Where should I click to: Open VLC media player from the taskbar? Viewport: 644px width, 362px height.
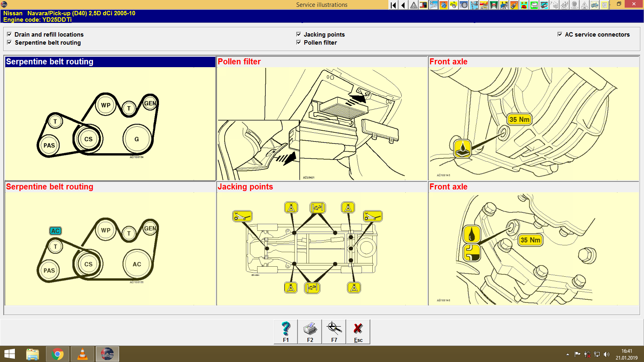point(83,354)
